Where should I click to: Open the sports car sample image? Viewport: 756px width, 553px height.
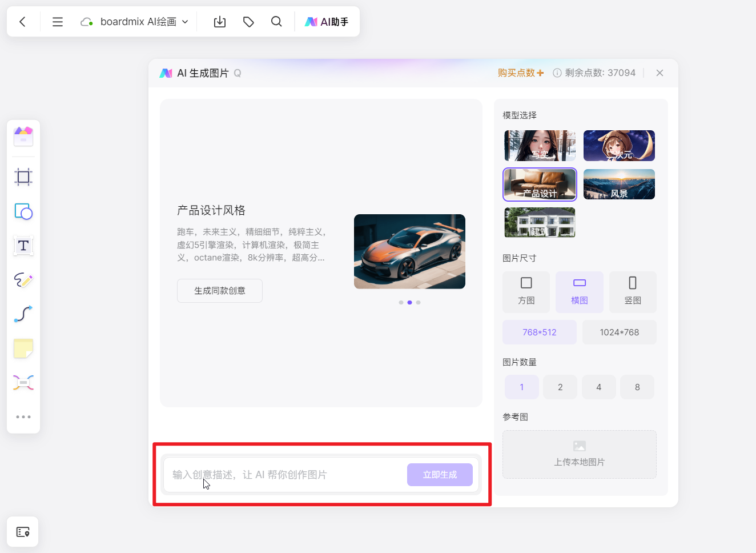[409, 251]
